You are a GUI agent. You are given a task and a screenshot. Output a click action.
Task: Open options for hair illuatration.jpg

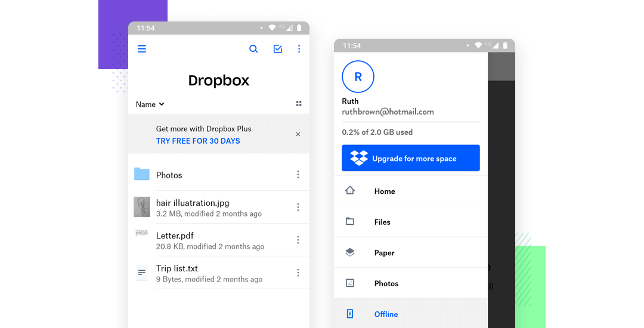(298, 208)
